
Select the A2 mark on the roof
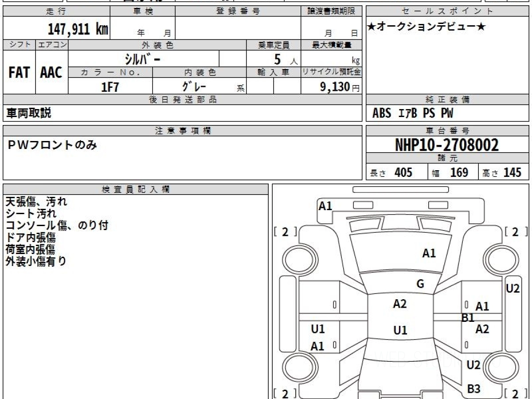(x=400, y=304)
